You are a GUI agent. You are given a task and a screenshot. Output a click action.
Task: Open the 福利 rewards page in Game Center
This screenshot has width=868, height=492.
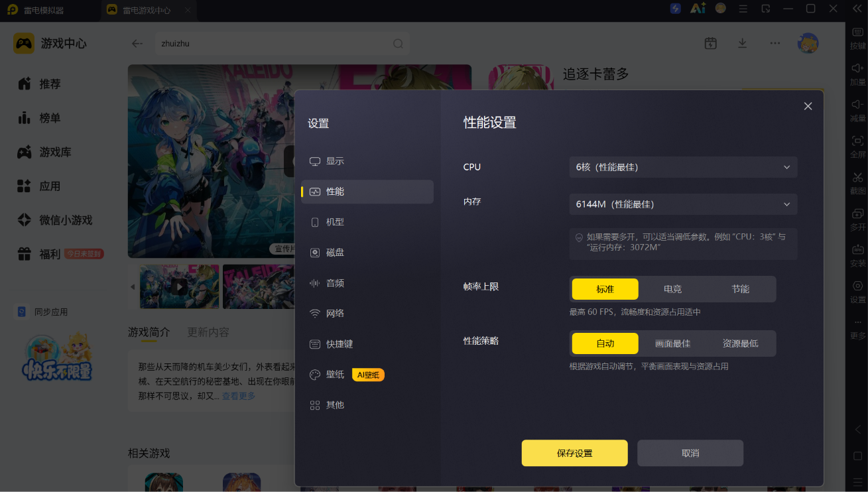point(40,254)
